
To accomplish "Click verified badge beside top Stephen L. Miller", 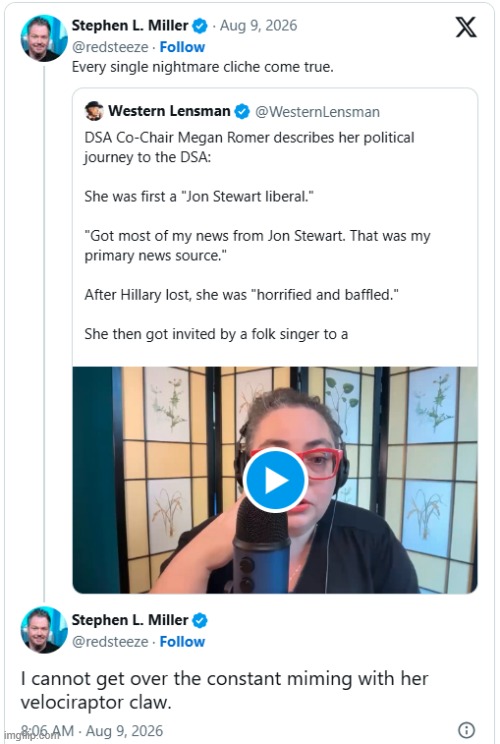I will coord(200,26).
